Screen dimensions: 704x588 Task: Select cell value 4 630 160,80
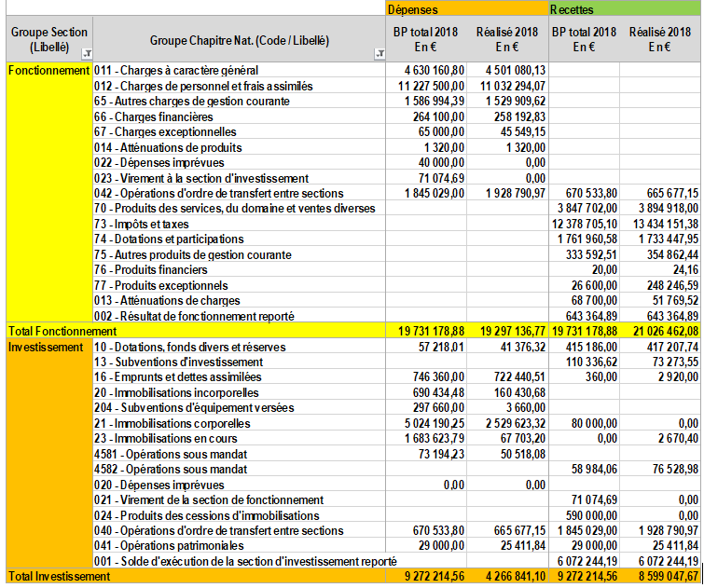click(x=435, y=71)
